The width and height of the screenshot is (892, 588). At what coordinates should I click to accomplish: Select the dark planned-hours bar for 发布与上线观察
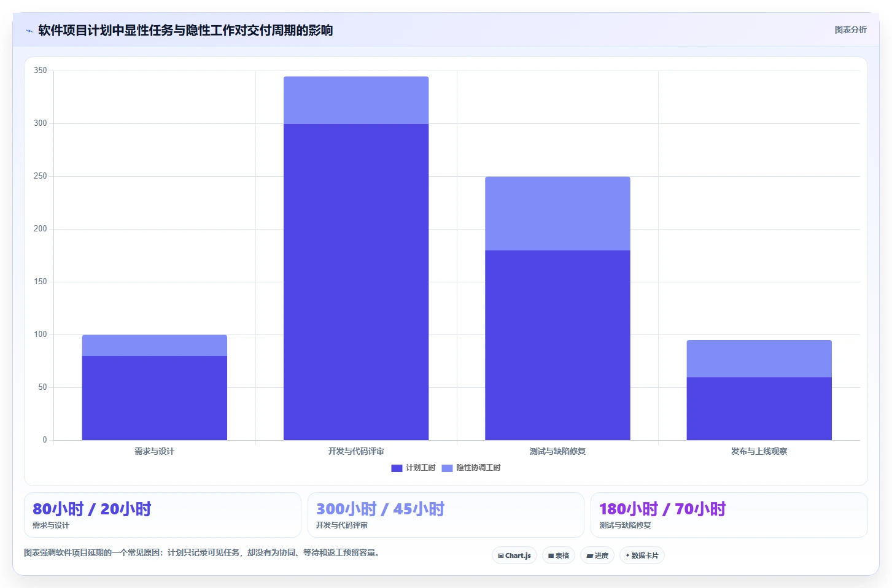[x=759, y=408]
